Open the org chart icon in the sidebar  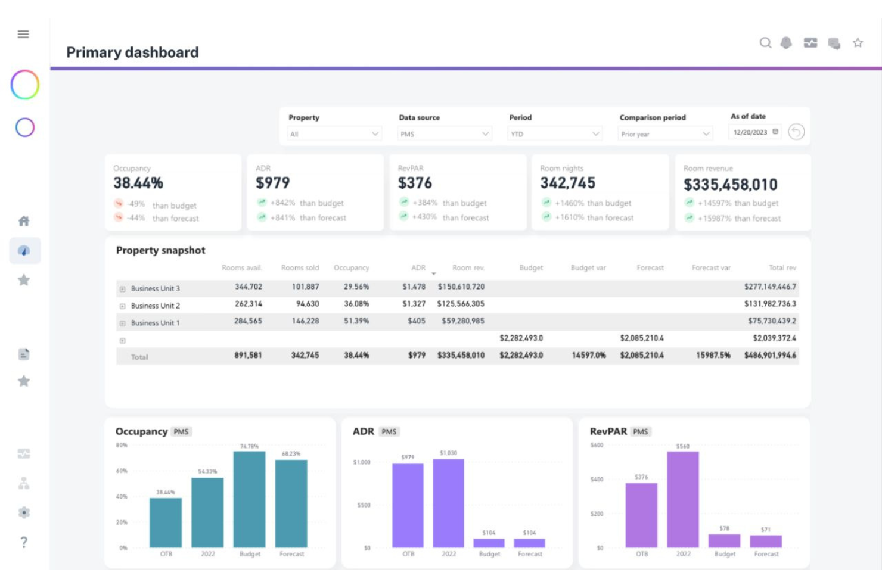coord(24,483)
